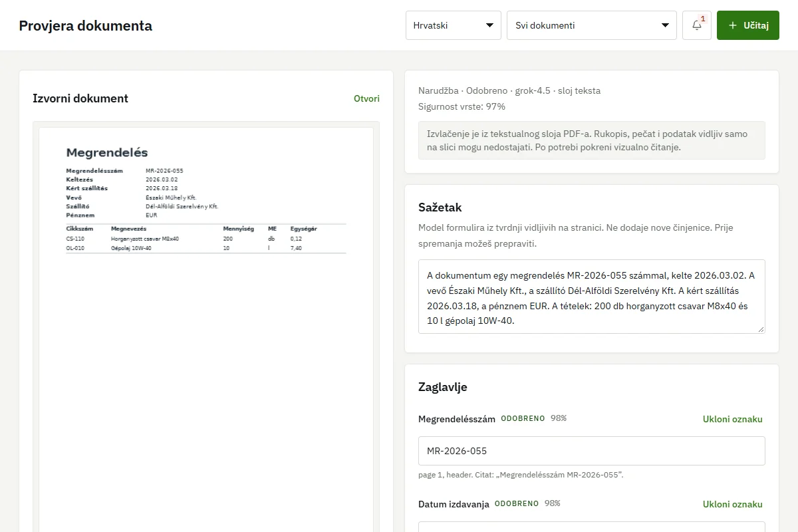Focus the Megrendelésszám field with MR-2026-055
Screen dimensions: 798x532
click(x=592, y=451)
